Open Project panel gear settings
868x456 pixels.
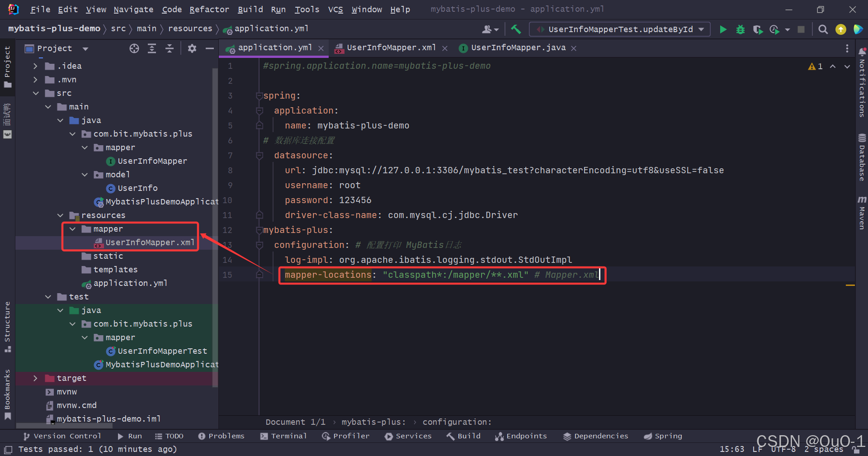click(192, 48)
